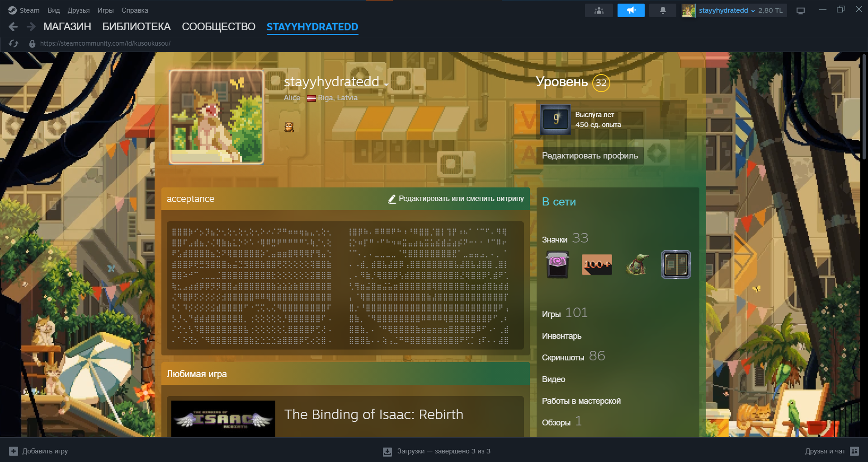Click the Isaac Rebirth game banner
The image size is (868, 462).
click(x=223, y=419)
